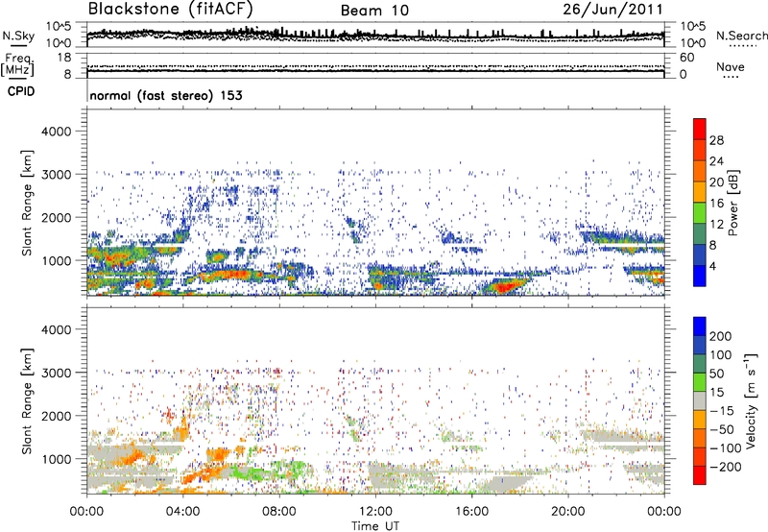Pick the gray segment of Velocity colorbar
The image size is (768, 532).
pos(700,400)
